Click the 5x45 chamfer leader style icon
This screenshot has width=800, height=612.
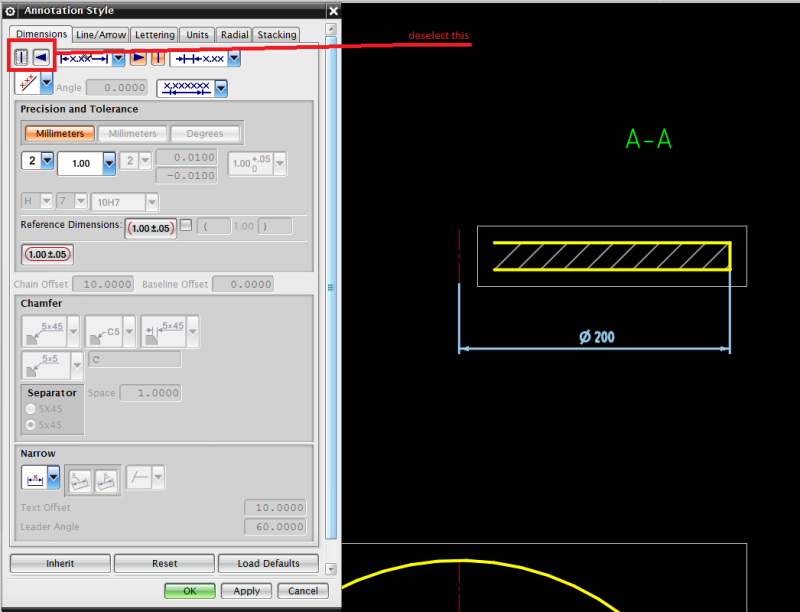pos(44,332)
